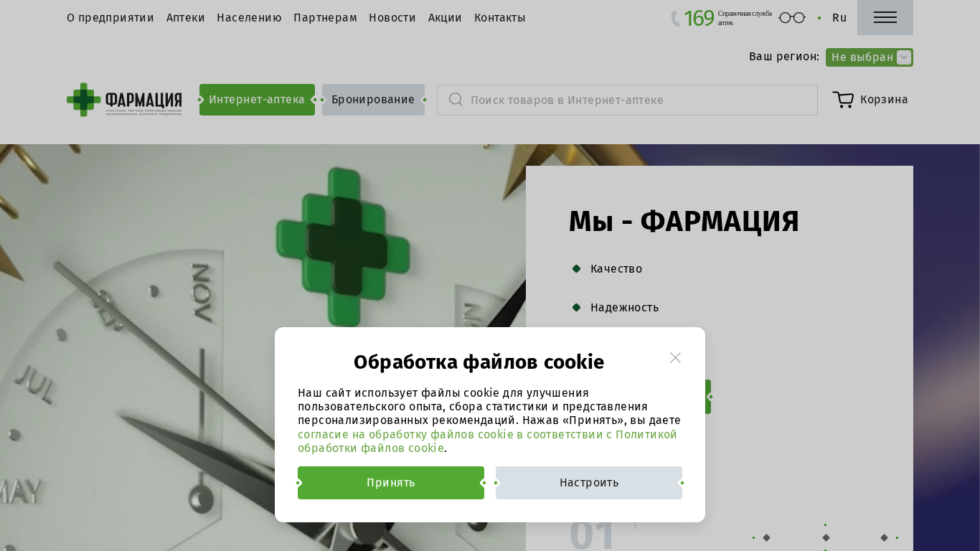Image resolution: width=980 pixels, height=551 pixels.
Task: Expand the region selector 'Не выбран'
Action: 869,57
